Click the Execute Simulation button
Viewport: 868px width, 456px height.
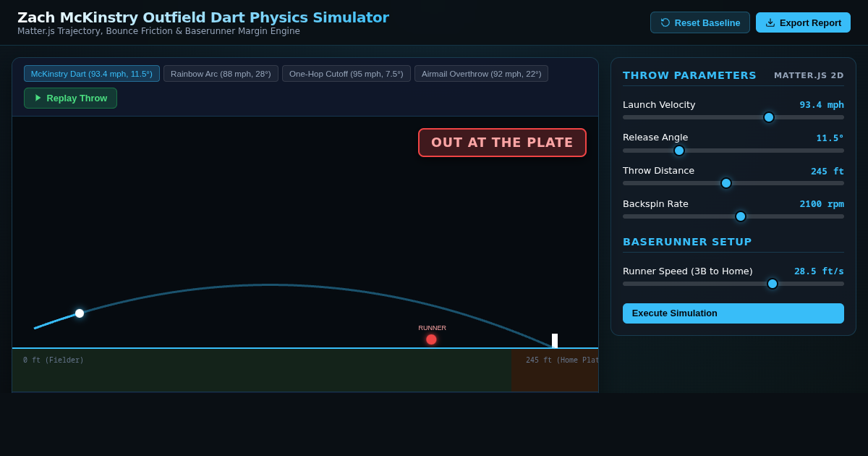[x=733, y=313]
